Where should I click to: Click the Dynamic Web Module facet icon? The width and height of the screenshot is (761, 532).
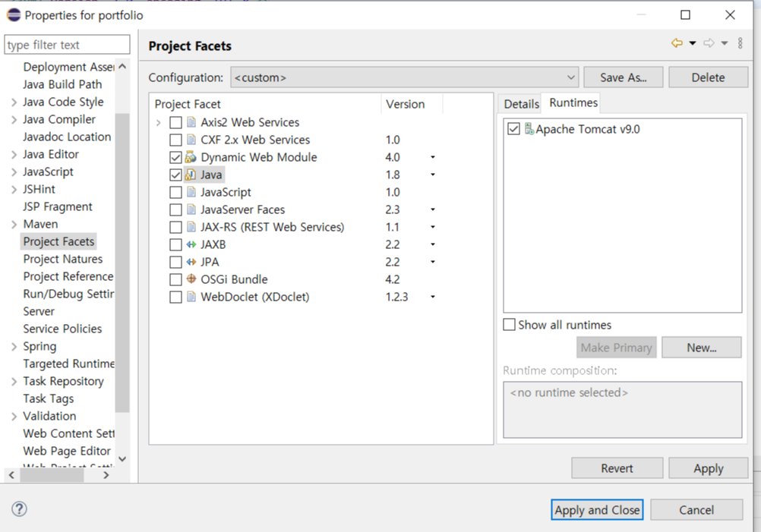(191, 157)
